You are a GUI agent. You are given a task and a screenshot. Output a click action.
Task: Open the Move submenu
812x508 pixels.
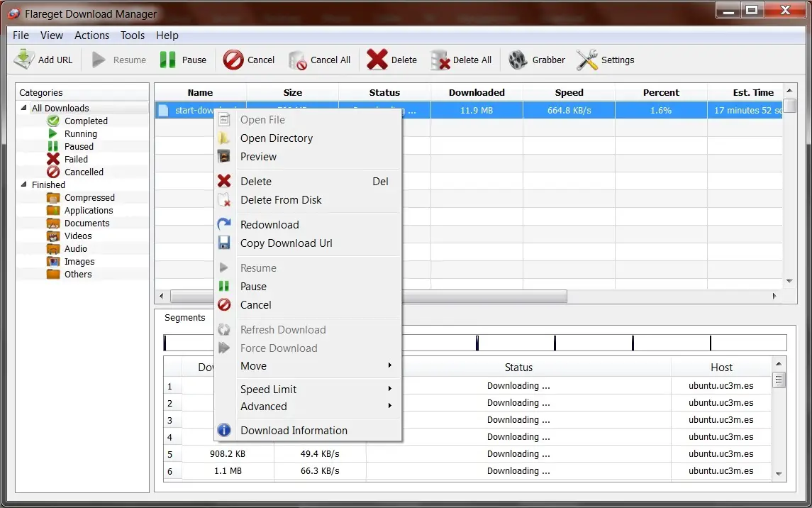[308, 365]
